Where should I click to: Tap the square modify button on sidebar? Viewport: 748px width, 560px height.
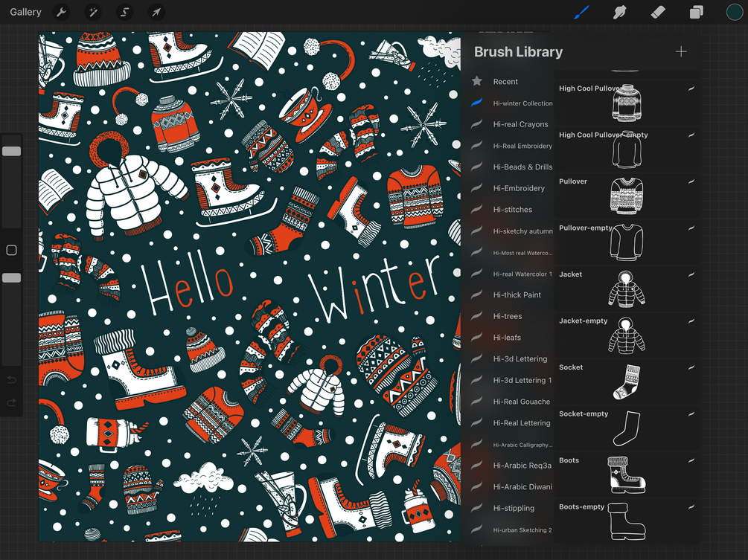pos(11,250)
